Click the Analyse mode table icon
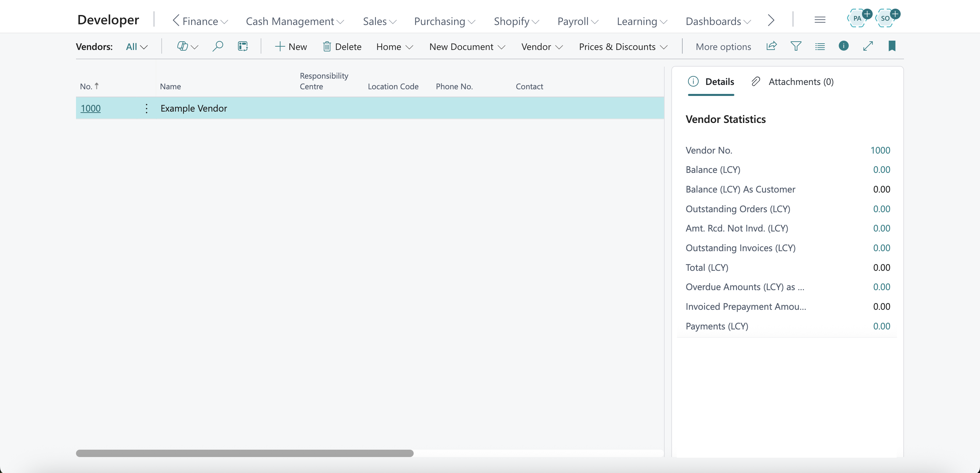 [x=243, y=46]
